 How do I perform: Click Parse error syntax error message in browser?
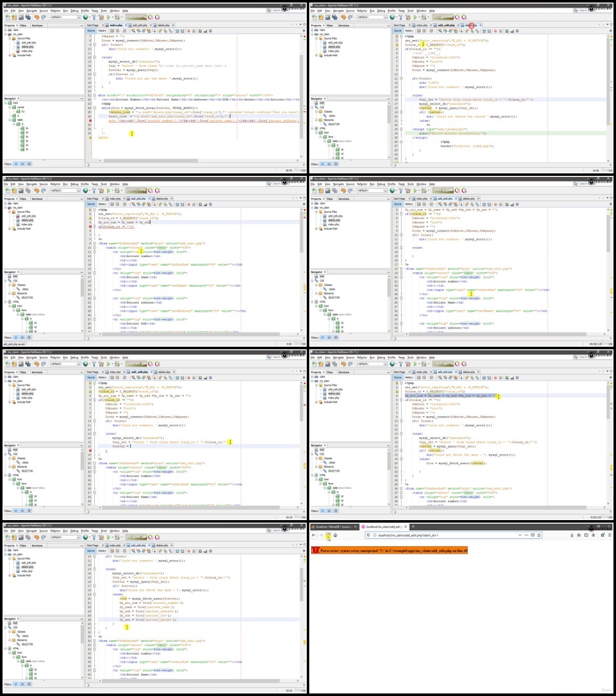(x=389, y=550)
